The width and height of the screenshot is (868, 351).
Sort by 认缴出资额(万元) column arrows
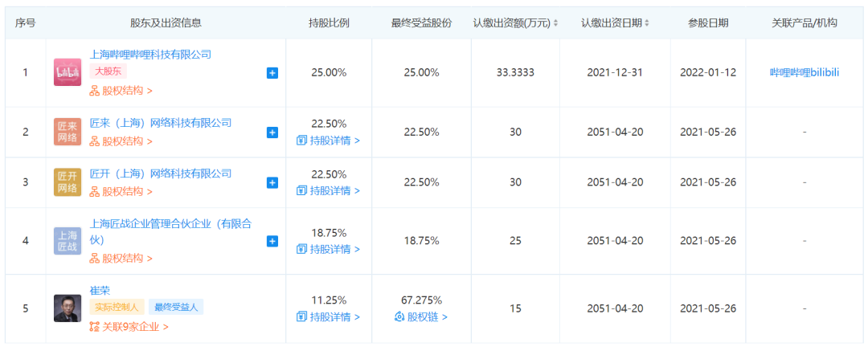tap(556, 23)
